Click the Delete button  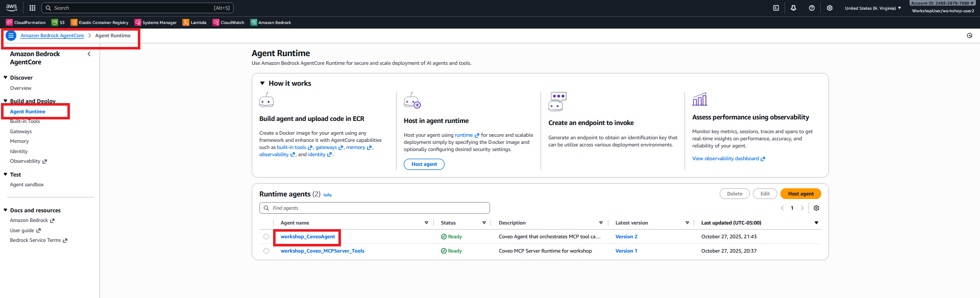[734, 194]
